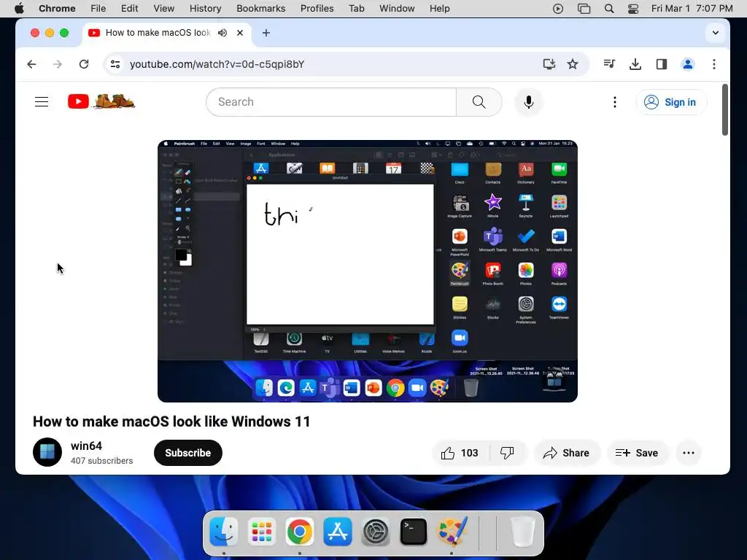
Task: Click the Chrome forward arrow
Action: (x=58, y=64)
